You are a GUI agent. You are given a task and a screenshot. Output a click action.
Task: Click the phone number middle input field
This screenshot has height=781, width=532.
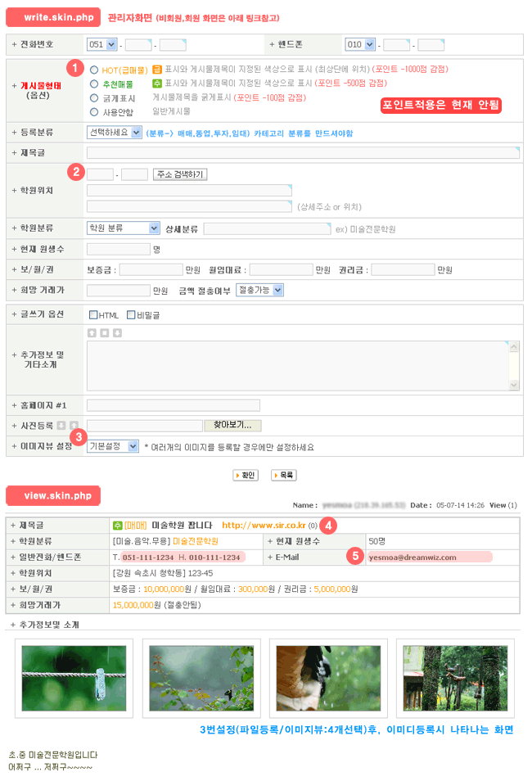[138, 45]
